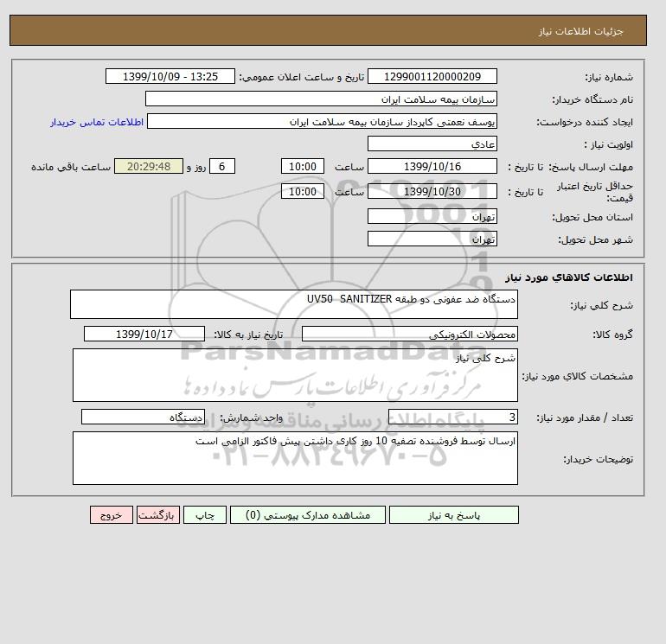Screen dimensions: 666x644
Task: Click the گروه کالا label
Action: point(612,335)
